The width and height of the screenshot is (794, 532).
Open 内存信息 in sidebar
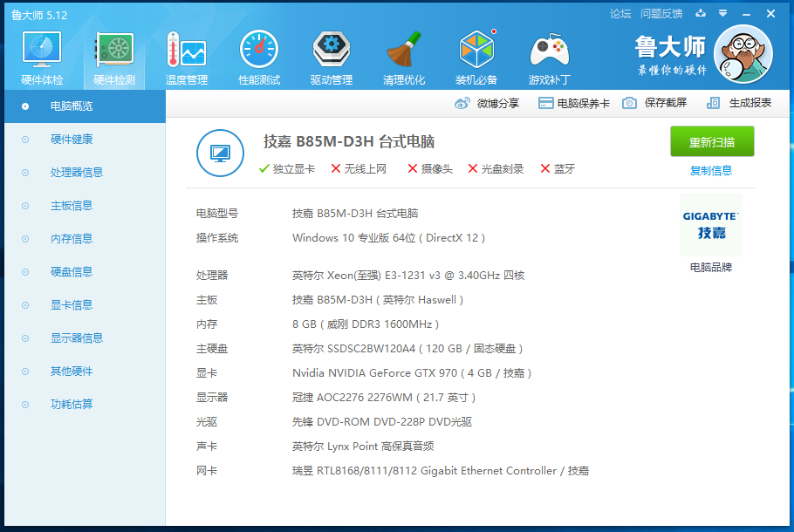[x=86, y=239]
